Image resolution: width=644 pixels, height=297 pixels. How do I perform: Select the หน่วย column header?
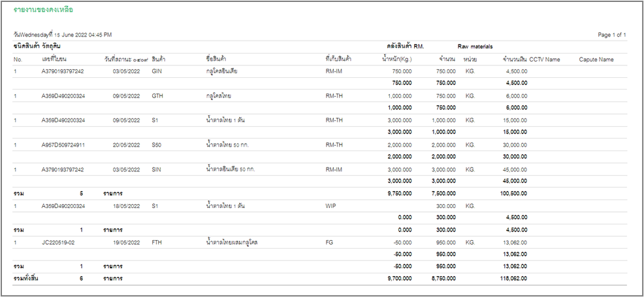[469, 60]
